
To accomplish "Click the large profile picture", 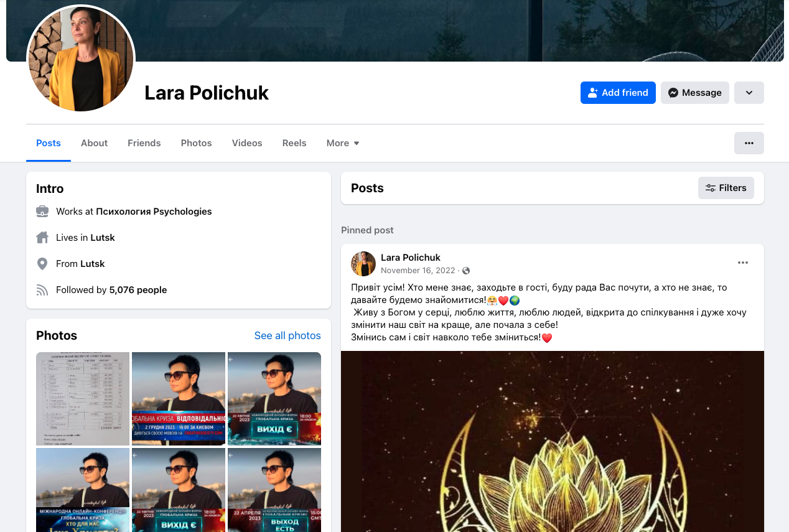I will (x=81, y=59).
